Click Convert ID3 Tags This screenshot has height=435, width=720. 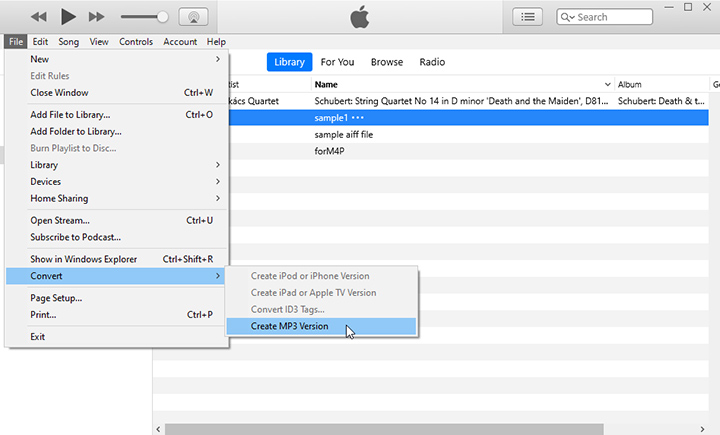pyautogui.click(x=321, y=310)
